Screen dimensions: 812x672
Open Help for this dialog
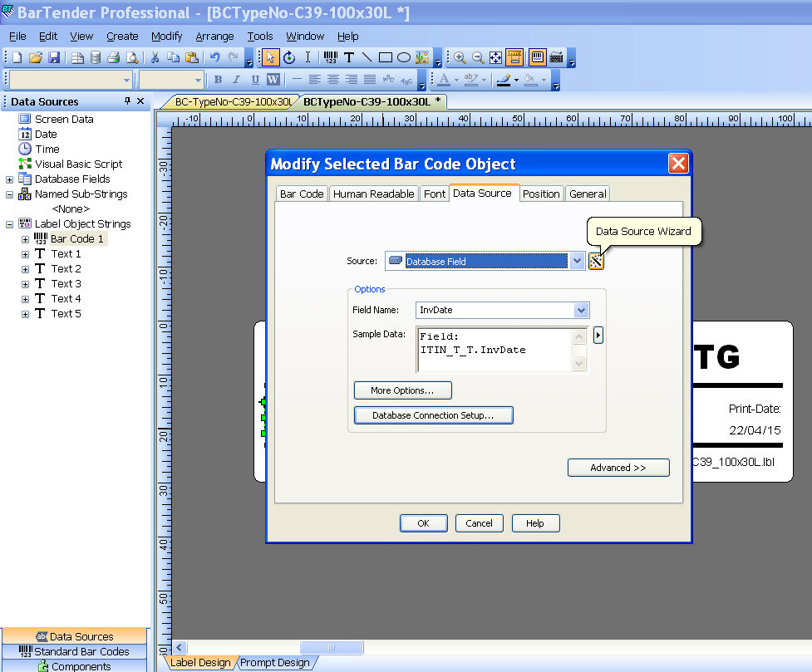tap(535, 523)
